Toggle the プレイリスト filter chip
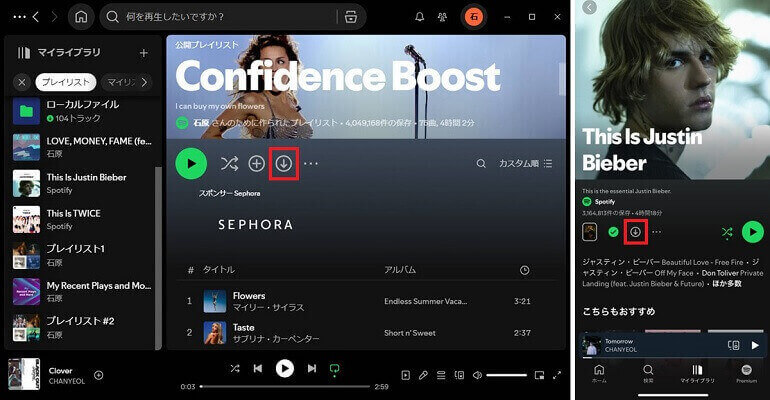 click(x=65, y=82)
